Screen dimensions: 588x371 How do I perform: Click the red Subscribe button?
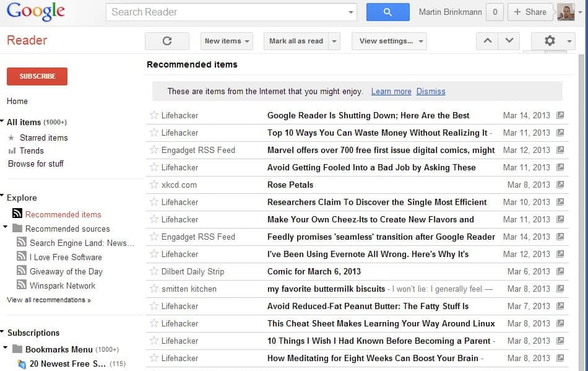(x=37, y=76)
